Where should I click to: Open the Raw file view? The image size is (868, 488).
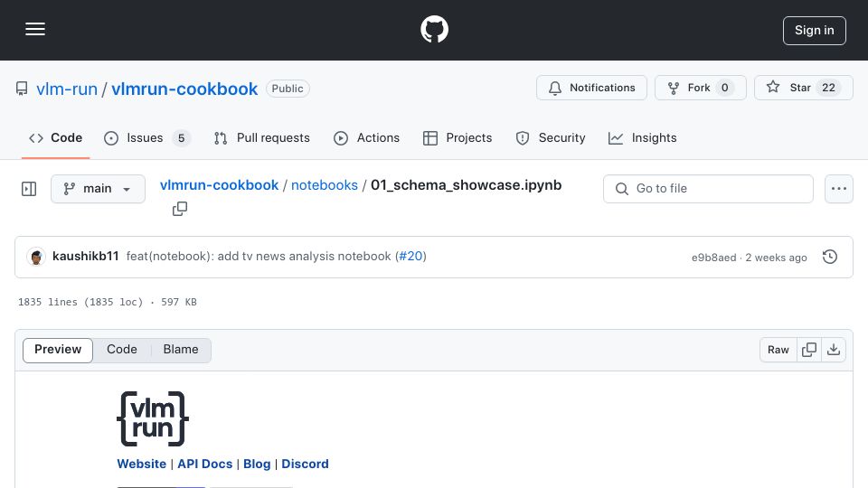click(x=778, y=350)
